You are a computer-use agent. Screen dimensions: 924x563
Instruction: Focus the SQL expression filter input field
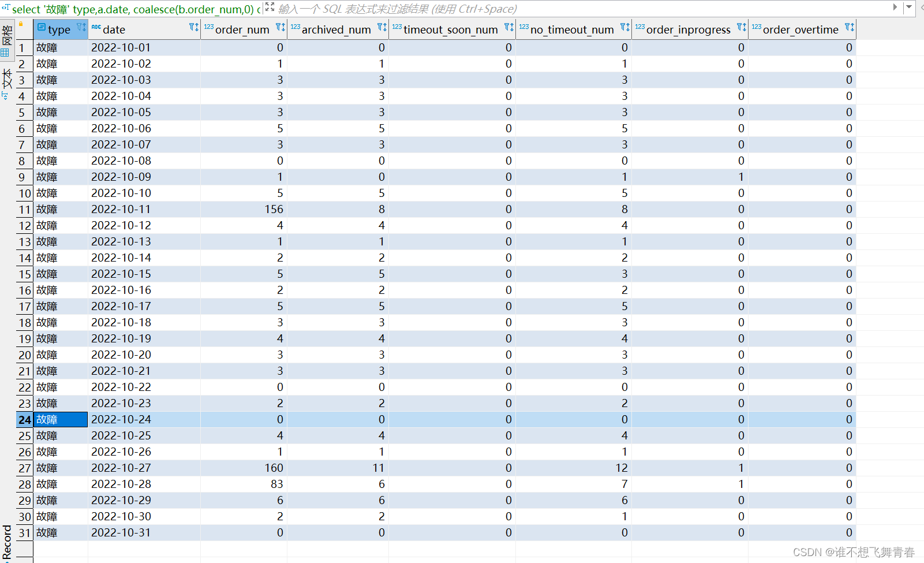tap(583, 9)
